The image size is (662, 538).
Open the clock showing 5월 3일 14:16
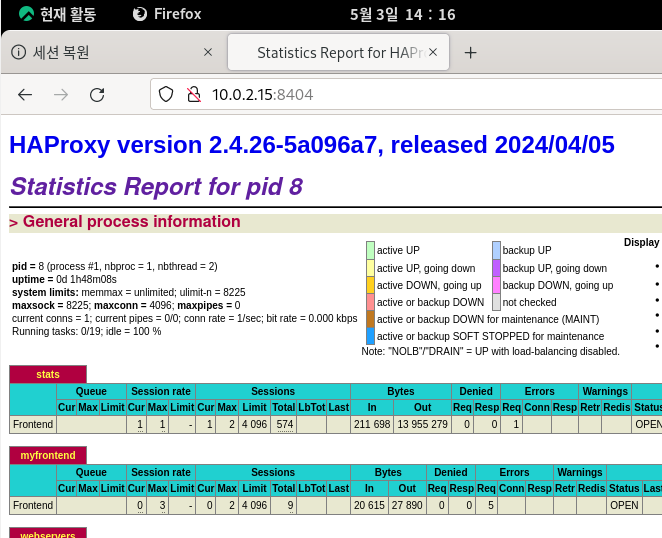click(x=402, y=14)
